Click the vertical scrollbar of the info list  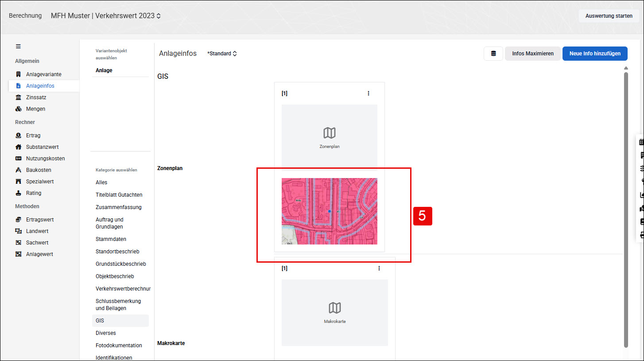pyautogui.click(x=626, y=208)
